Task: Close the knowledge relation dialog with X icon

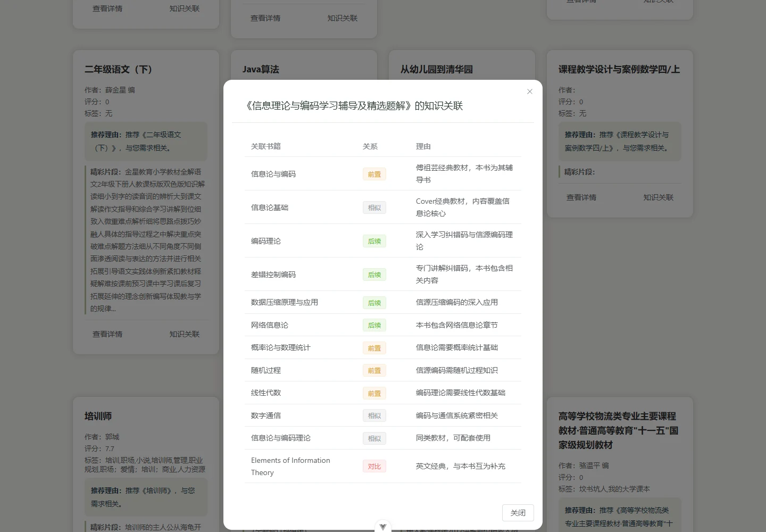Action: [529, 92]
